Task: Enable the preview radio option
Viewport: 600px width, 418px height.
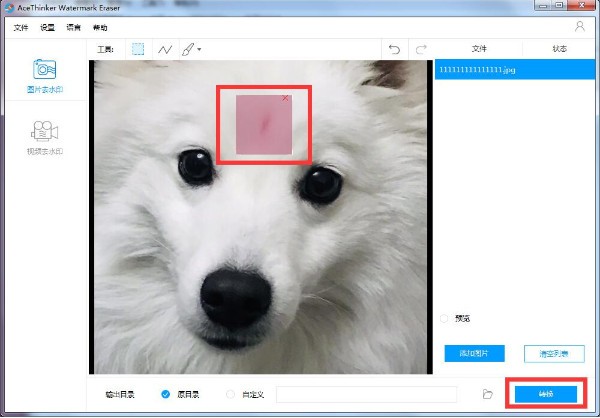Action: point(444,318)
